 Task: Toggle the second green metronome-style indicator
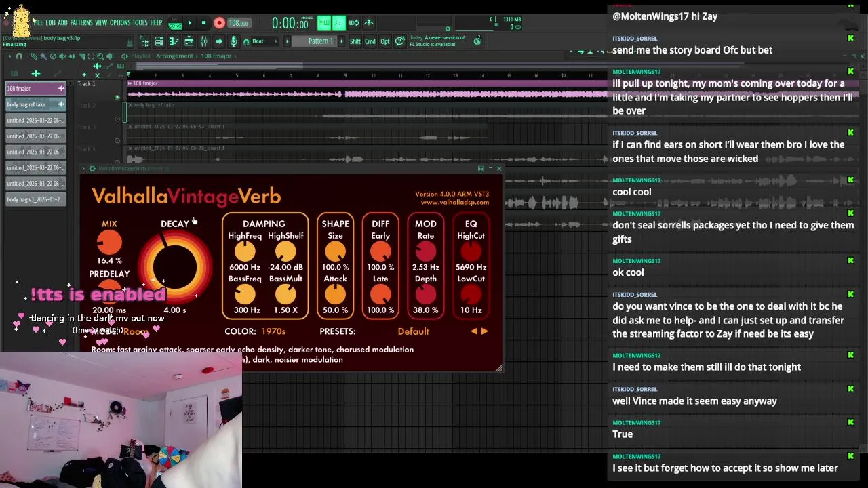338,22
